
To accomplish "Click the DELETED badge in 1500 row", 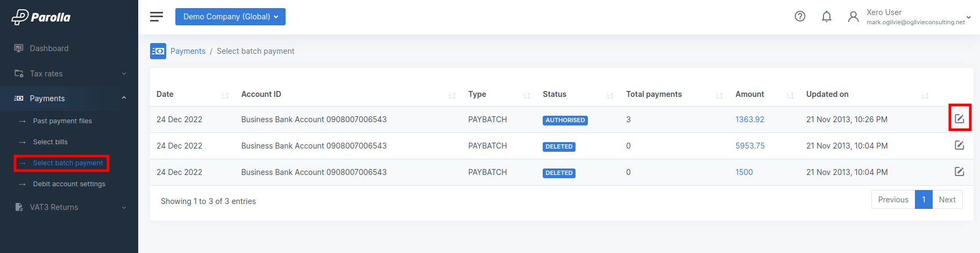I will [559, 173].
